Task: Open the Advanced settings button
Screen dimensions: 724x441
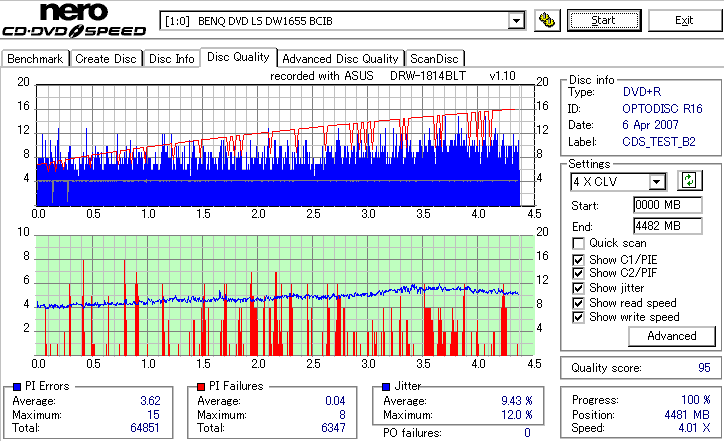Action: coord(672,336)
